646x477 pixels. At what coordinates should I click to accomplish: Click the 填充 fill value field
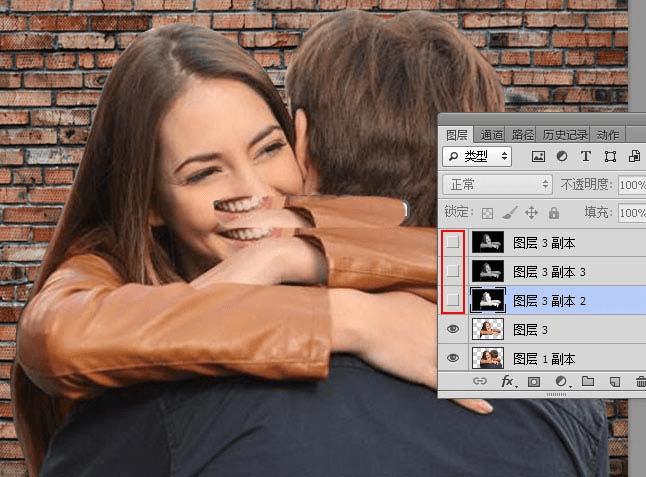tap(632, 213)
